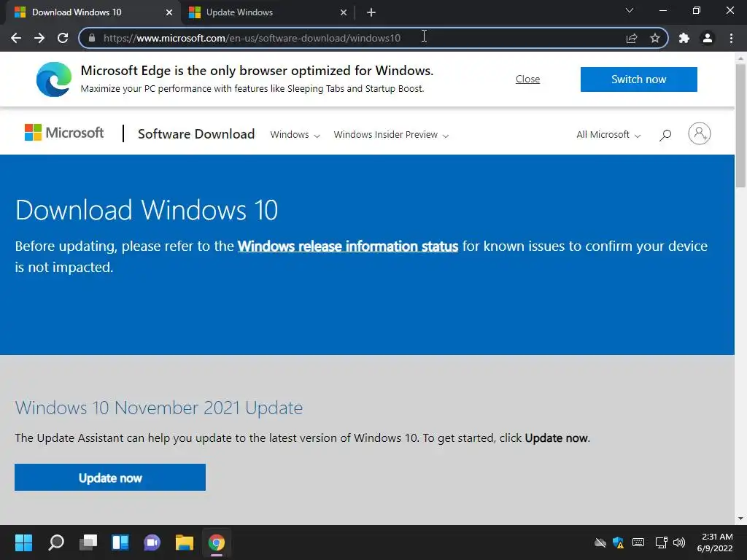
Task: Open the Windows Start button
Action: tap(23, 542)
